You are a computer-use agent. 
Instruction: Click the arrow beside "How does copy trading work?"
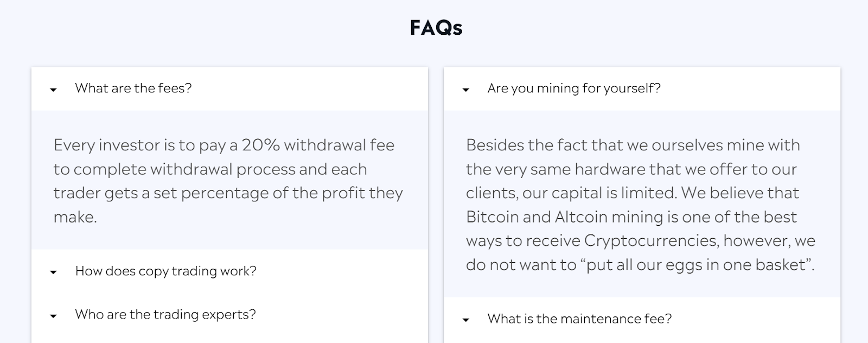tap(53, 272)
